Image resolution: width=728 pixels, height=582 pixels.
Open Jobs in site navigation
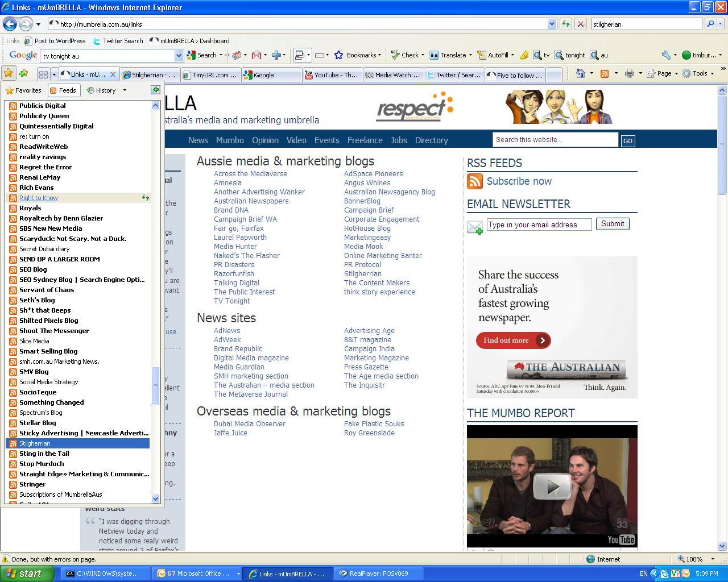pos(399,140)
